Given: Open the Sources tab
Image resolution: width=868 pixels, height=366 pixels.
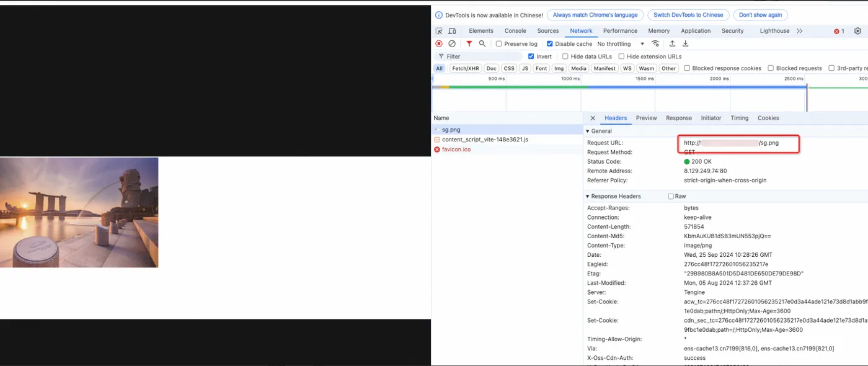Looking at the screenshot, I should click(548, 31).
